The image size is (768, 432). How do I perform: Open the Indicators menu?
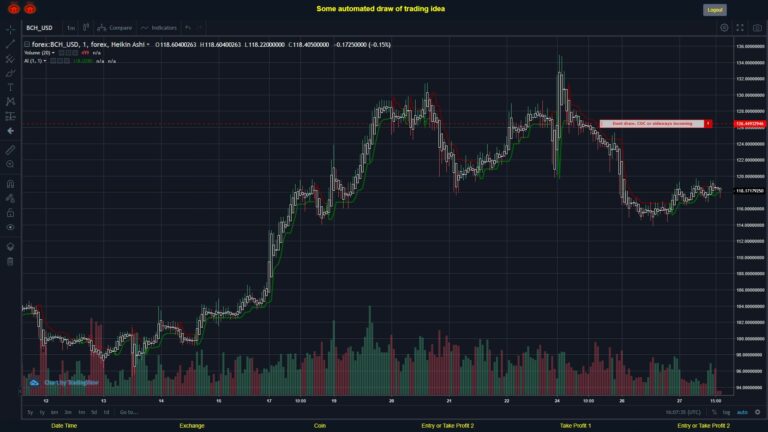tap(159, 27)
